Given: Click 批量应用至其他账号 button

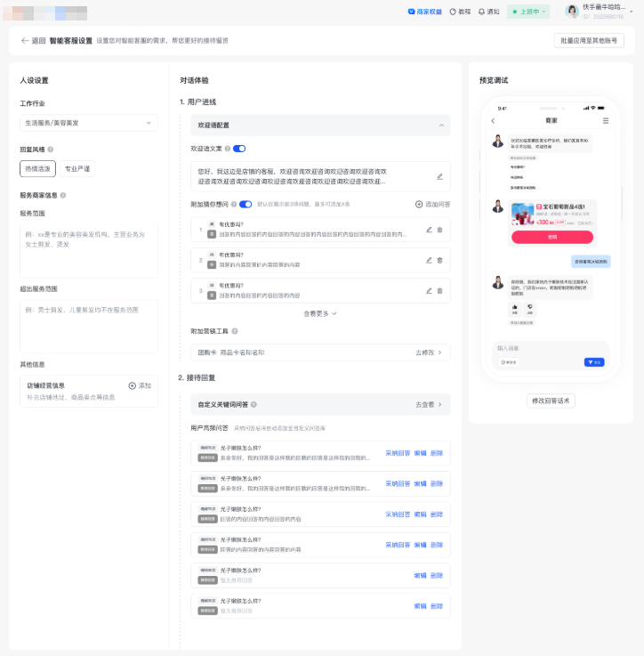Looking at the screenshot, I should (x=589, y=41).
